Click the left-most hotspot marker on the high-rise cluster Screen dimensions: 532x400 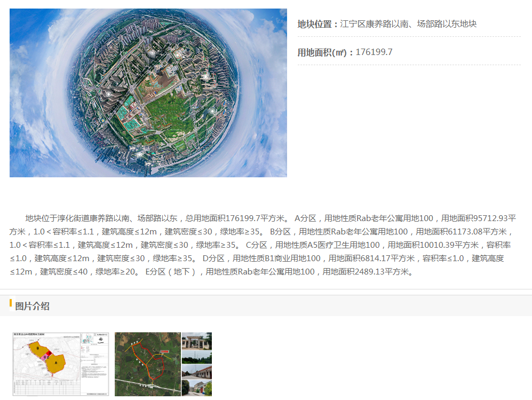pyautogui.click(x=109, y=93)
